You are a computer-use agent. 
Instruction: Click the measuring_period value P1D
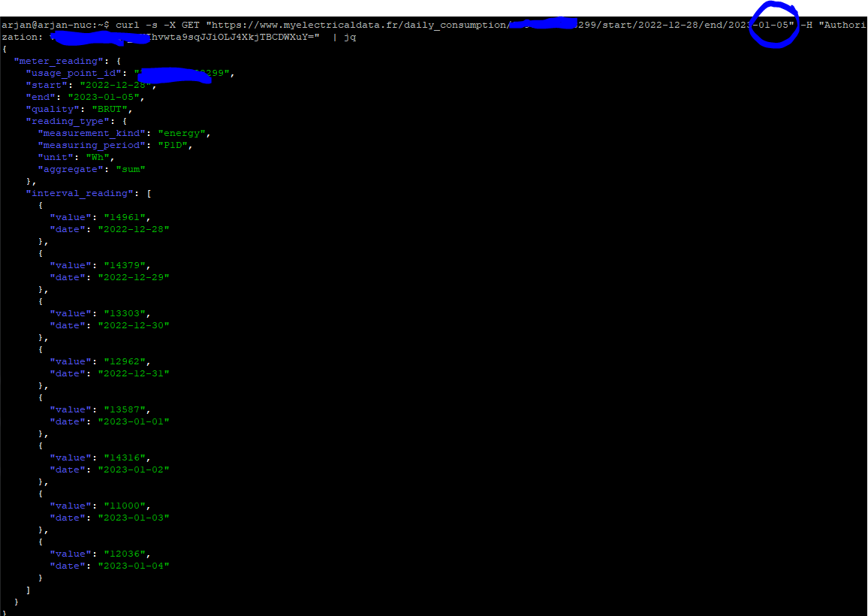tap(174, 145)
